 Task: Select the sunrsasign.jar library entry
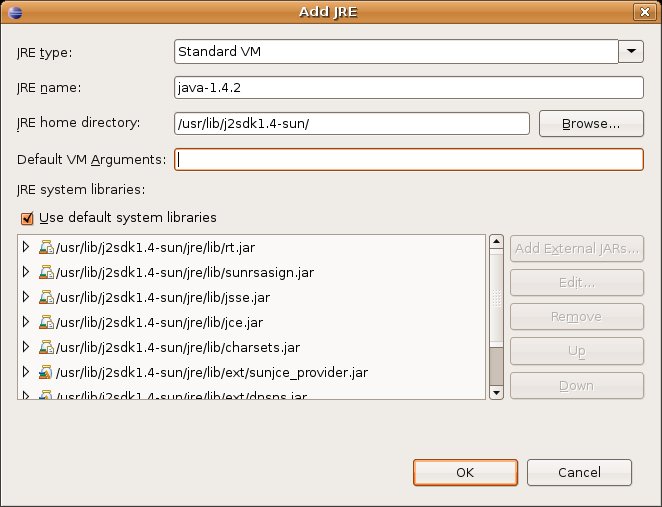[x=185, y=271]
